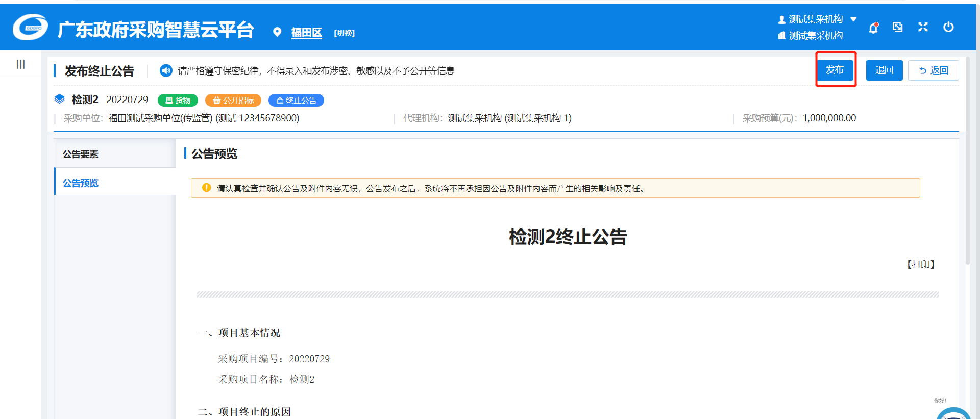Click the location pin icon
Screen dimensions: 980x419
(277, 32)
